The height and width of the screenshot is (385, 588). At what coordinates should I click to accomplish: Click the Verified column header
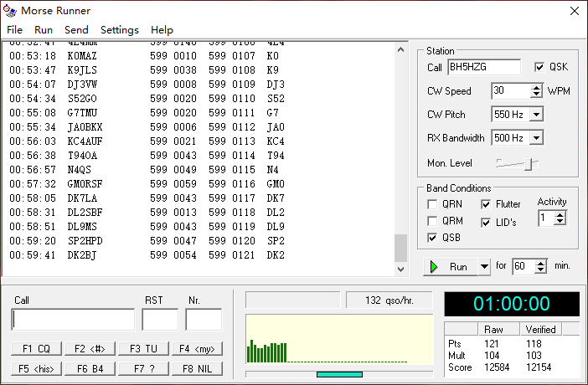[540, 330]
